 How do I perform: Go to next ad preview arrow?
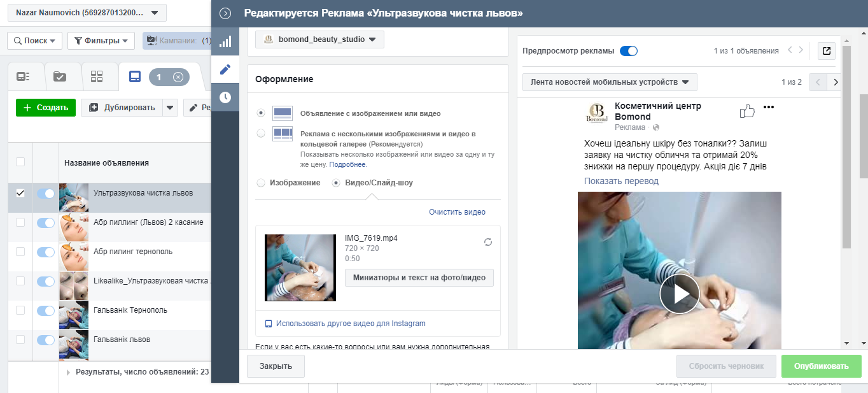(801, 50)
